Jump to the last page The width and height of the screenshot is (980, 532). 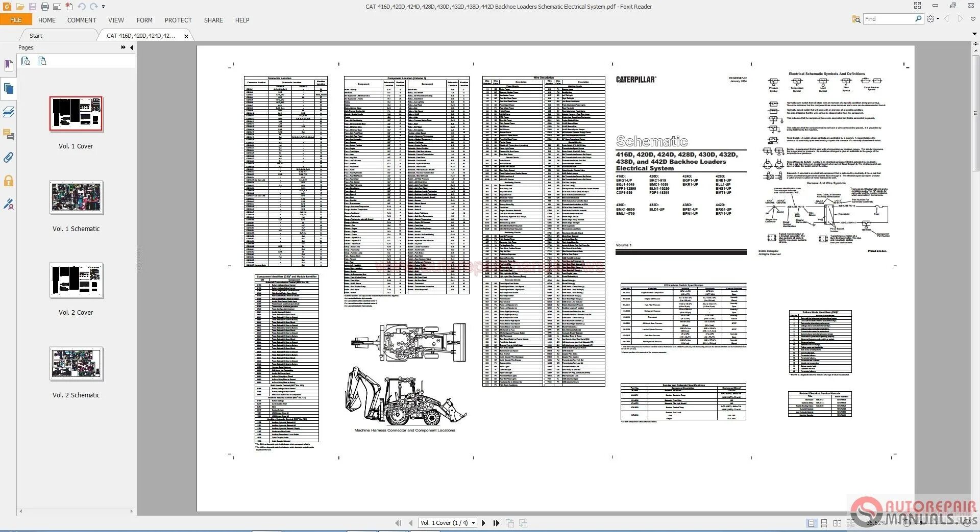tap(496, 523)
